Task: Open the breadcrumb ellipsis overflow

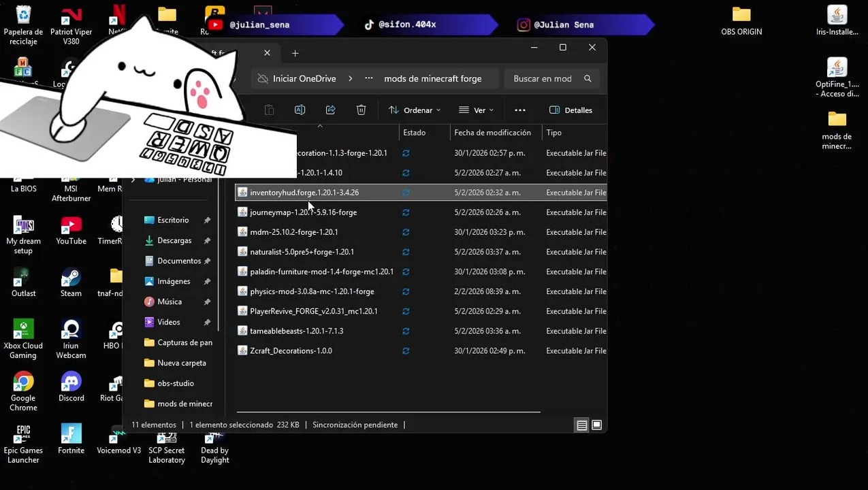Action: [368, 78]
